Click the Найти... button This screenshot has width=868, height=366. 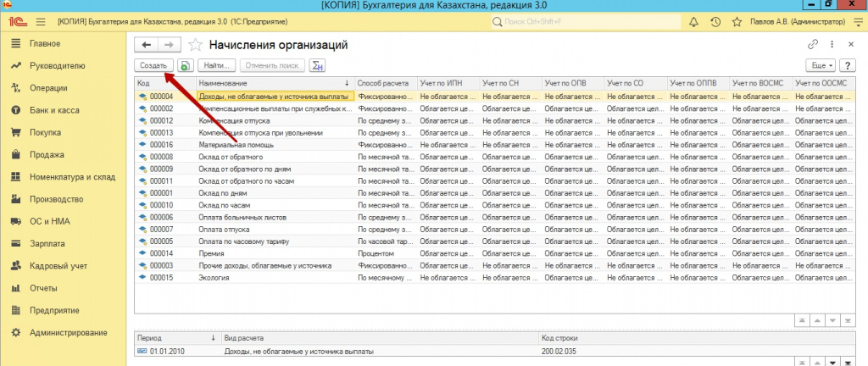coord(217,65)
